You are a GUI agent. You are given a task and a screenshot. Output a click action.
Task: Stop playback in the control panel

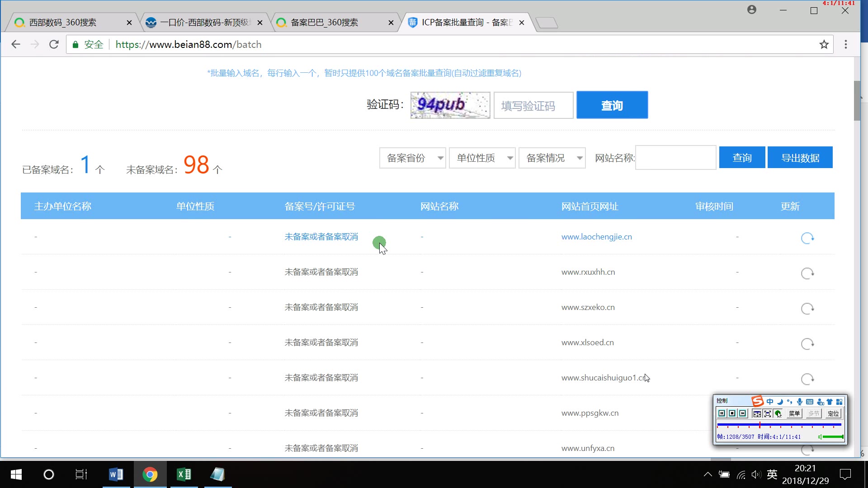pyautogui.click(x=732, y=413)
